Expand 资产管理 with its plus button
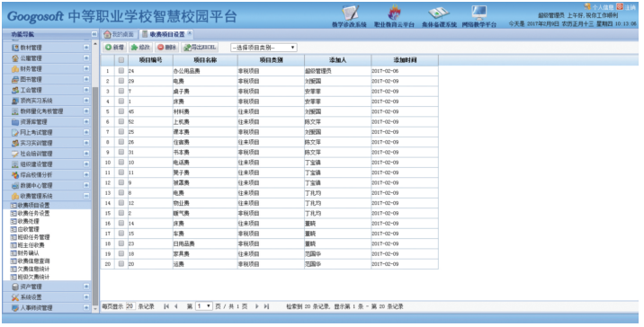The image size is (644, 327). click(86, 287)
